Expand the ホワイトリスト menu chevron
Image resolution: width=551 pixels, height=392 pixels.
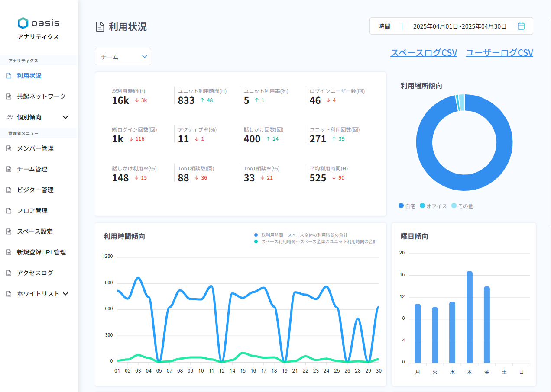pyautogui.click(x=65, y=294)
